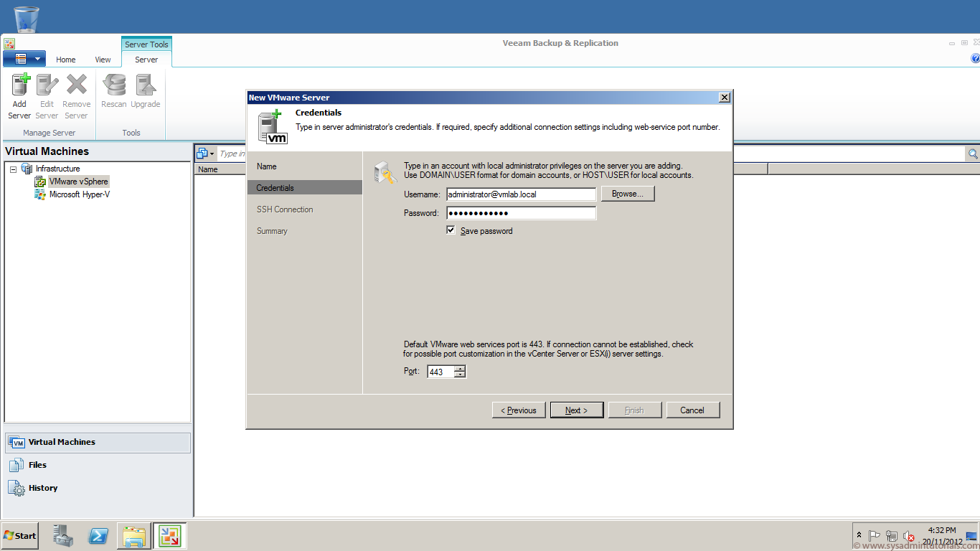Image resolution: width=980 pixels, height=551 pixels.
Task: Select the Server ribbon tab
Action: coord(146,60)
